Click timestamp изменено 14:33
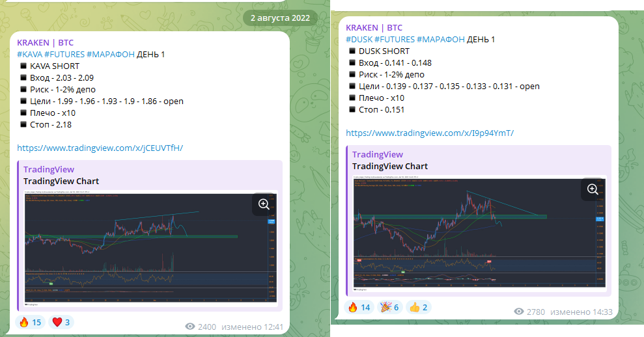 (581, 312)
